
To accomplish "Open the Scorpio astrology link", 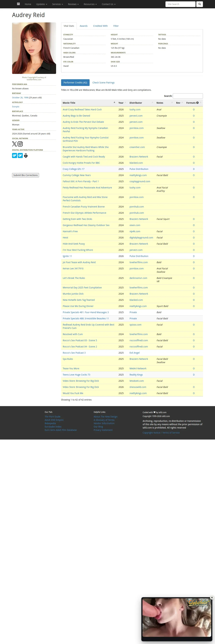I will (x=16, y=107).
